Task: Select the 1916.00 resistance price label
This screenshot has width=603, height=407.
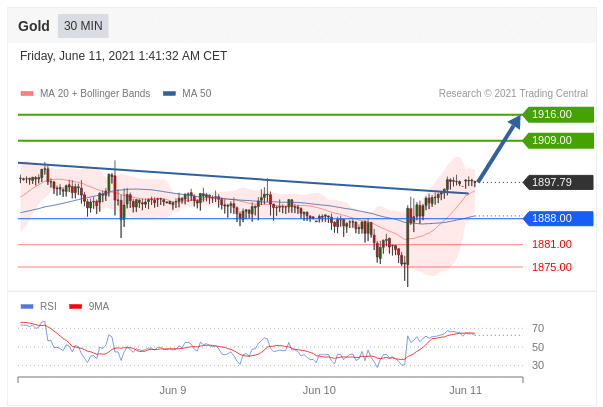Action: [558, 114]
